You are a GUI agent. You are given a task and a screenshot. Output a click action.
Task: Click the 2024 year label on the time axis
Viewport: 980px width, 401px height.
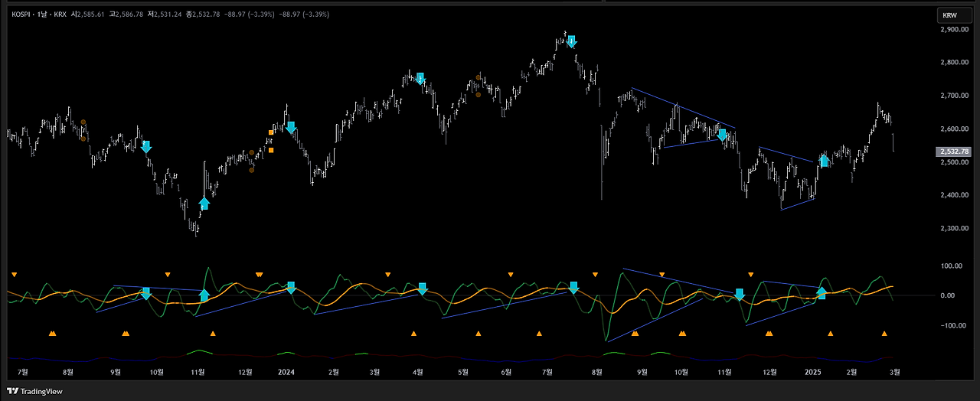click(x=286, y=372)
